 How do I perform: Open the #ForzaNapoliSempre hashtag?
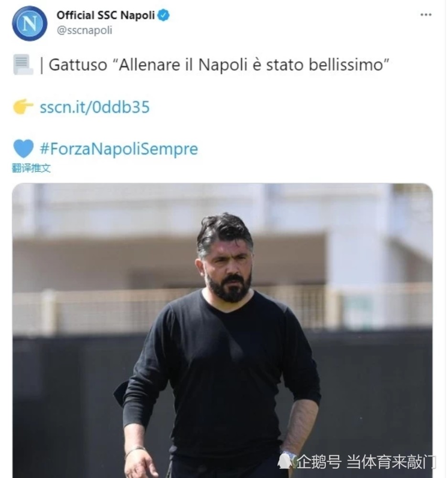coord(119,149)
